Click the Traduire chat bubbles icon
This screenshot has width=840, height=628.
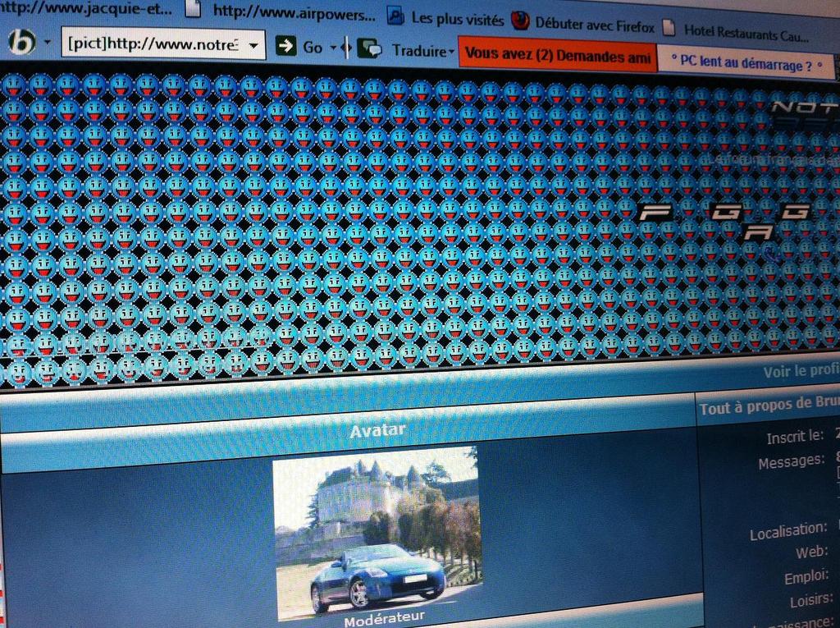tap(369, 48)
